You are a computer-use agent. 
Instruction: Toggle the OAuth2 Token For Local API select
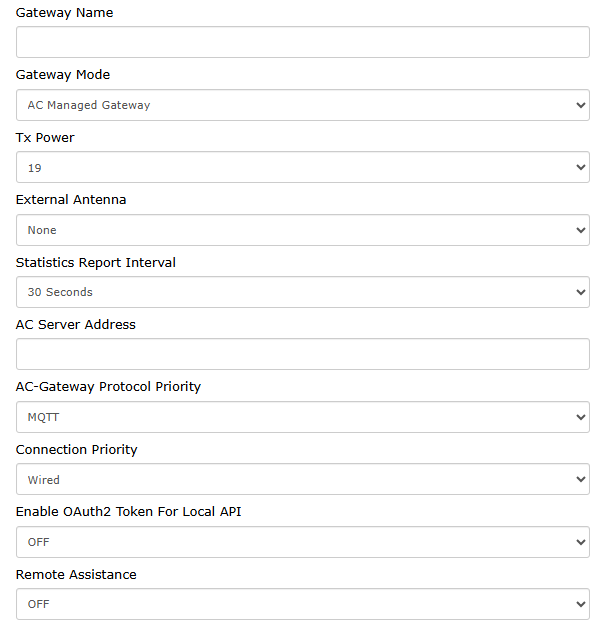point(303,542)
